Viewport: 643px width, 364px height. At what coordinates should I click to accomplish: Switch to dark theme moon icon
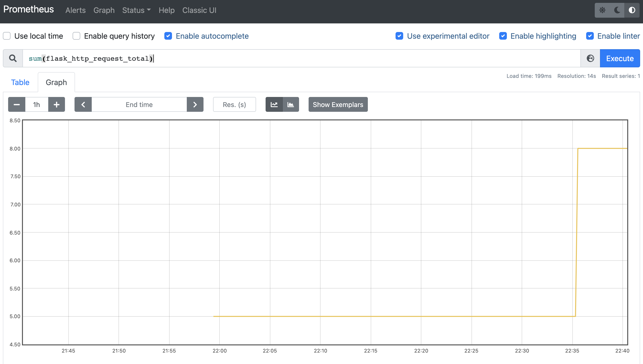click(x=617, y=10)
